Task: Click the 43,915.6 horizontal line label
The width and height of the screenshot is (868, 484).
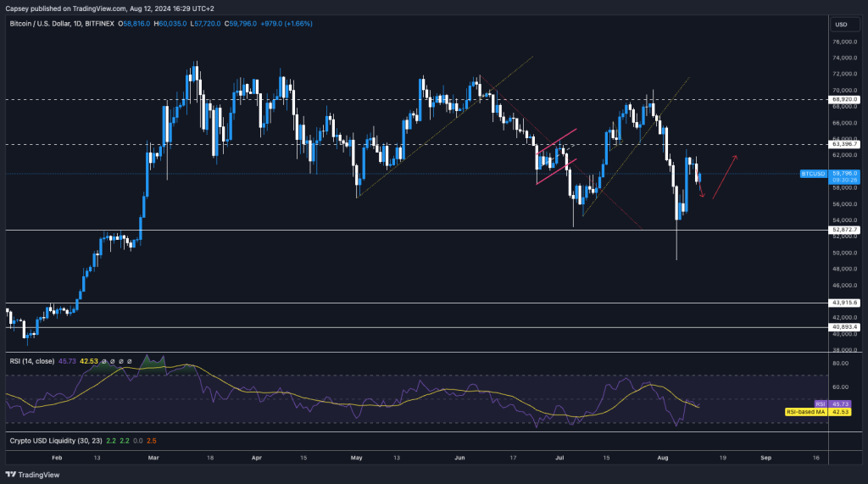Action: point(846,303)
